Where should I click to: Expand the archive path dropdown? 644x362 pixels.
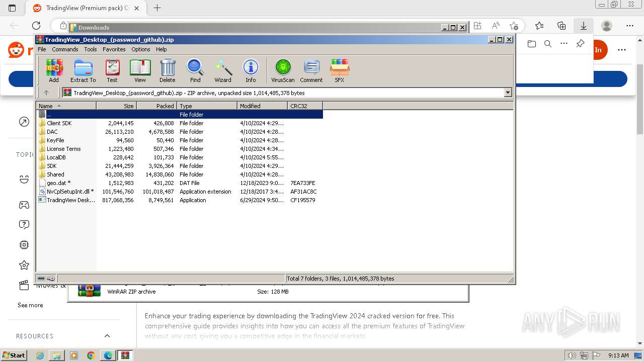pyautogui.click(x=508, y=93)
